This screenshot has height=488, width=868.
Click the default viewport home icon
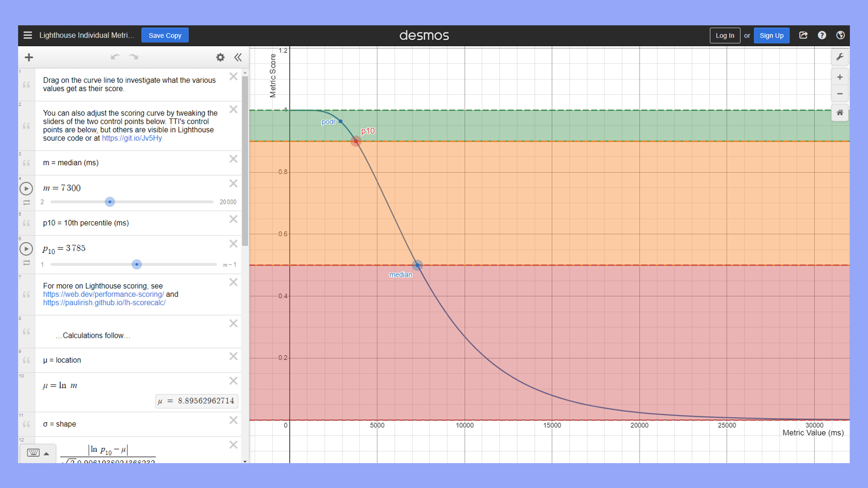tap(840, 112)
